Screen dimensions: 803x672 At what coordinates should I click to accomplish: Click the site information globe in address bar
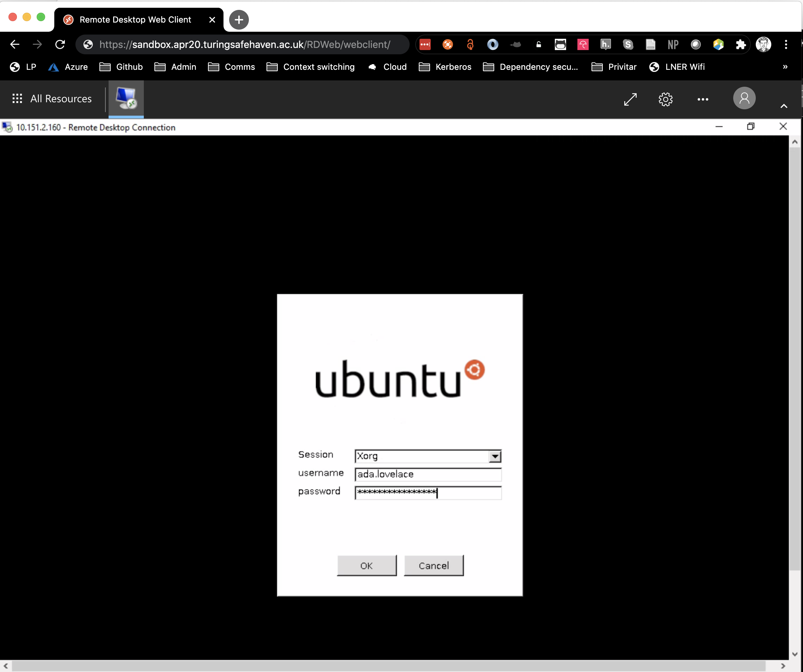88,45
